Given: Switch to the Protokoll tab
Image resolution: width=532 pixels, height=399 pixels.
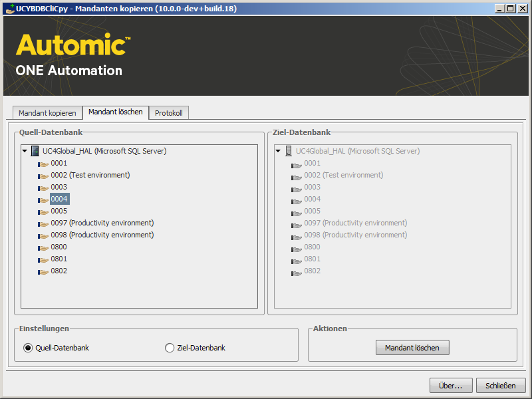Looking at the screenshot, I should [169, 113].
